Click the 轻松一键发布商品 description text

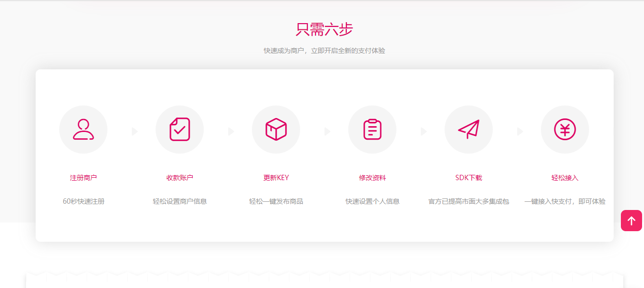click(x=276, y=201)
